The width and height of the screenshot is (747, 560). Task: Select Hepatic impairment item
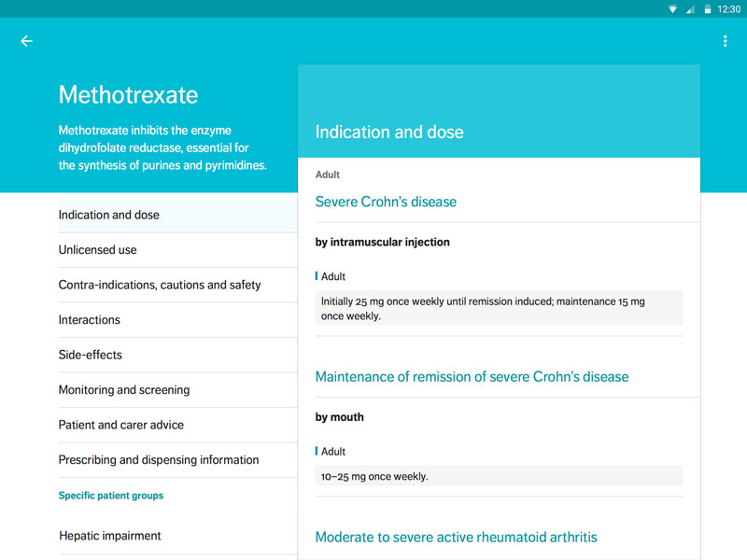click(x=178, y=536)
